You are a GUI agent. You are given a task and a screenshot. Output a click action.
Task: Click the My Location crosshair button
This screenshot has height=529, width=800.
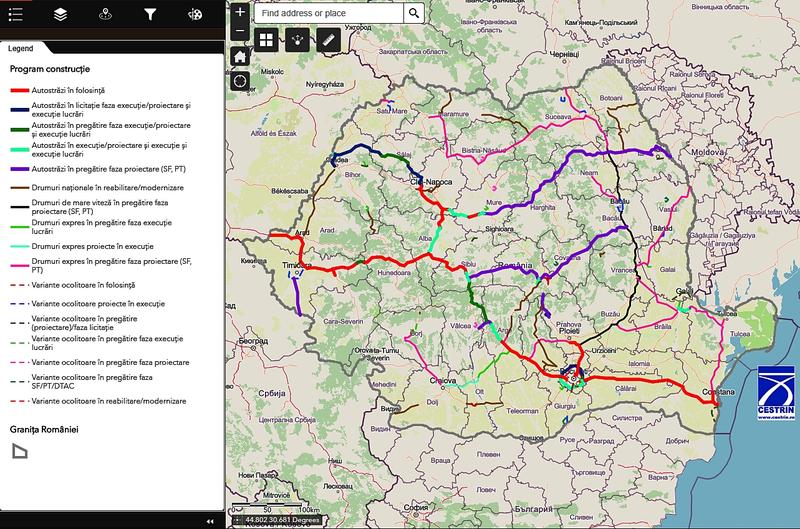tap(240, 81)
